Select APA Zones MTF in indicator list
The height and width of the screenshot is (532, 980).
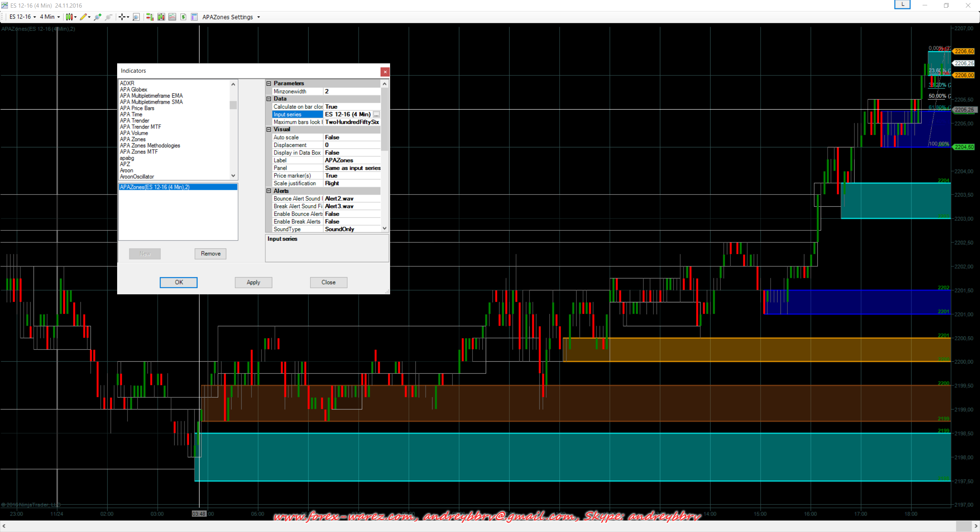point(139,152)
